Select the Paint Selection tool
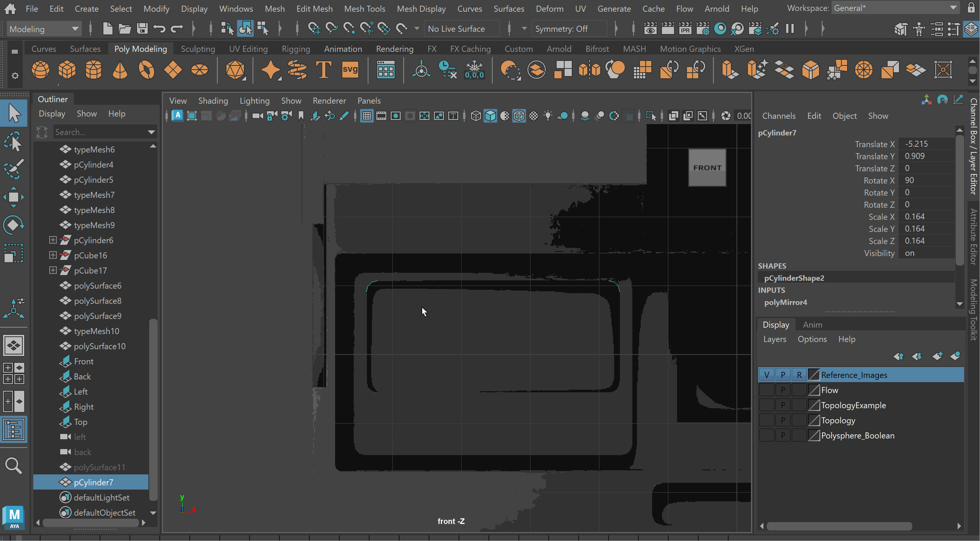The width and height of the screenshot is (980, 541). tap(14, 169)
